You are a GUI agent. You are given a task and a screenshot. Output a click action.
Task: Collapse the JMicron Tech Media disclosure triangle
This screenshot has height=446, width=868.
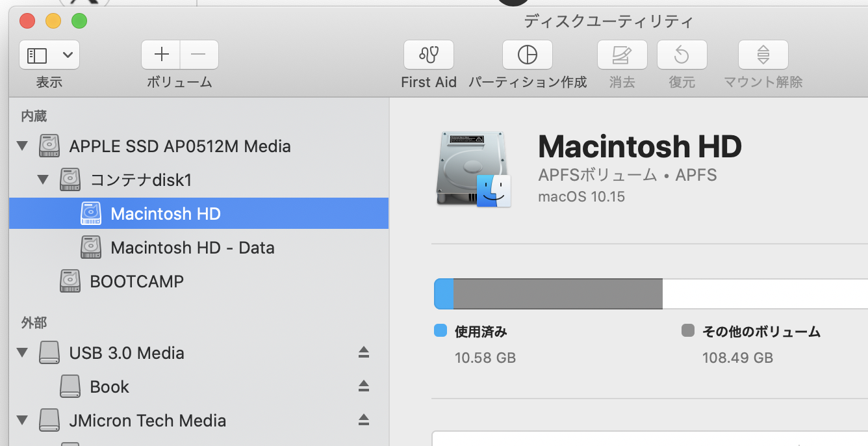[23, 420]
